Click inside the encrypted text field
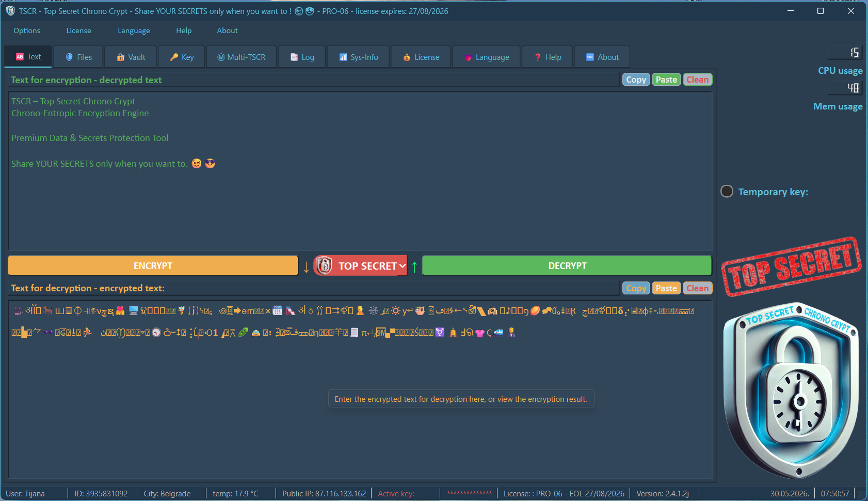 click(x=360, y=389)
